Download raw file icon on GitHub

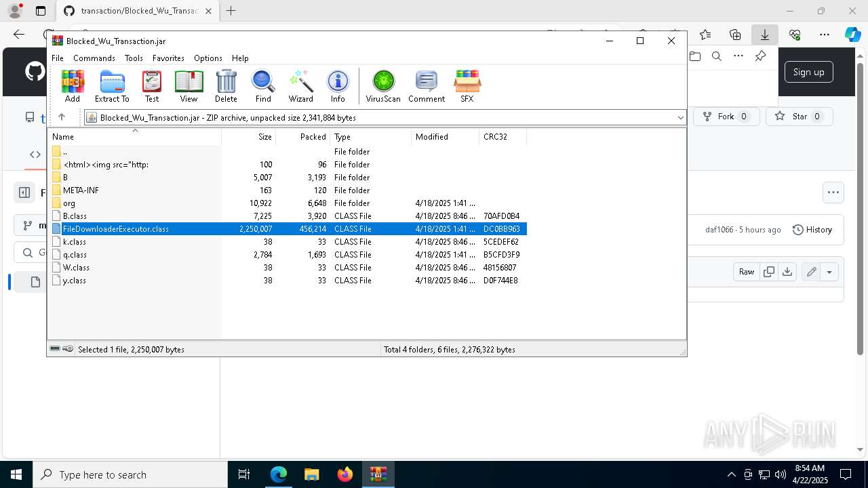click(x=787, y=272)
